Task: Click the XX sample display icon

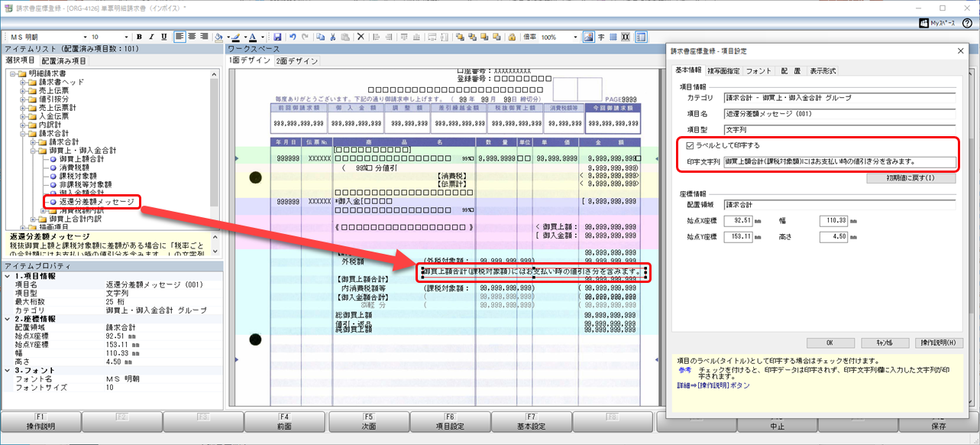Action: click(625, 37)
